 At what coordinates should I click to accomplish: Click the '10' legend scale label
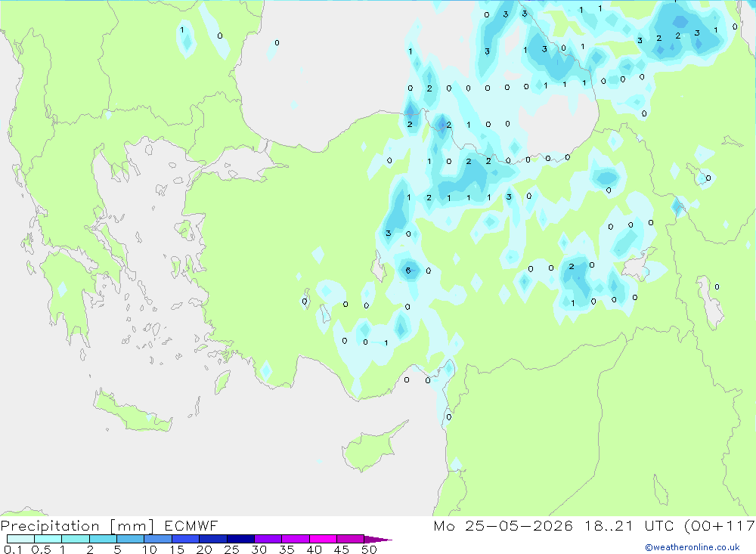150,549
